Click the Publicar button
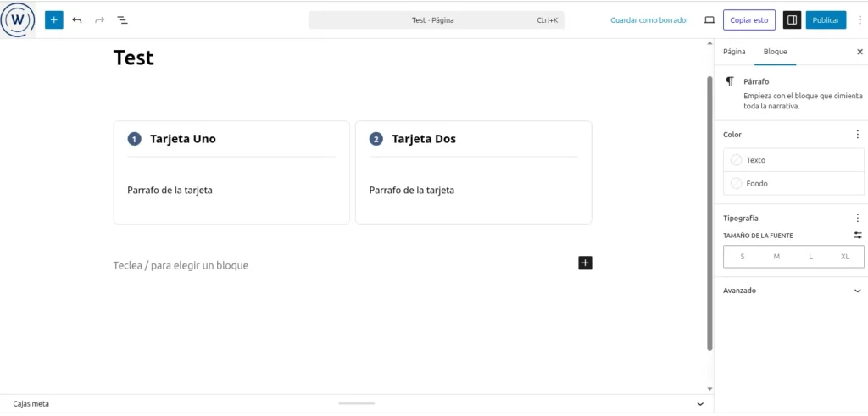This screenshot has width=868, height=416. 826,19
